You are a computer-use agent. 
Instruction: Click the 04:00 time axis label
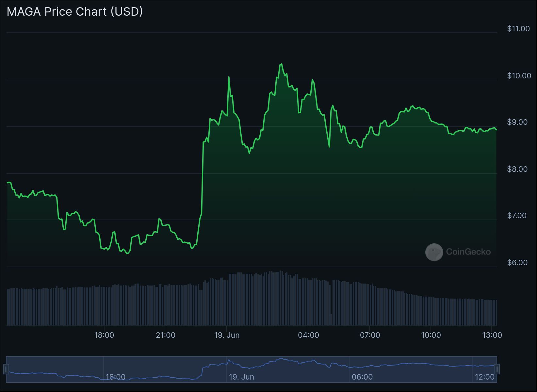click(308, 335)
